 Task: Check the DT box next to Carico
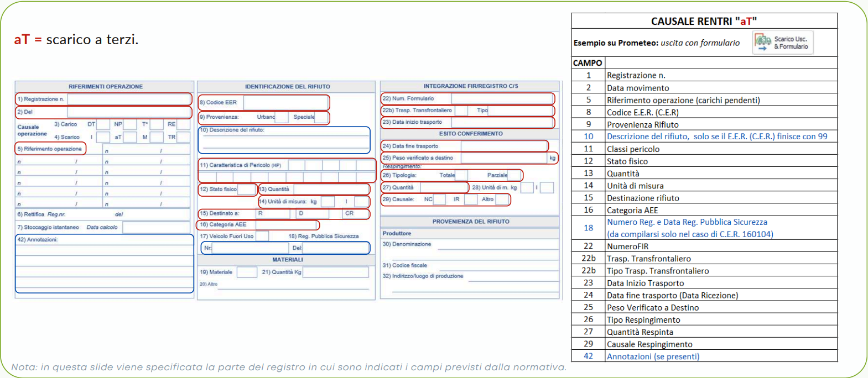click(x=103, y=124)
